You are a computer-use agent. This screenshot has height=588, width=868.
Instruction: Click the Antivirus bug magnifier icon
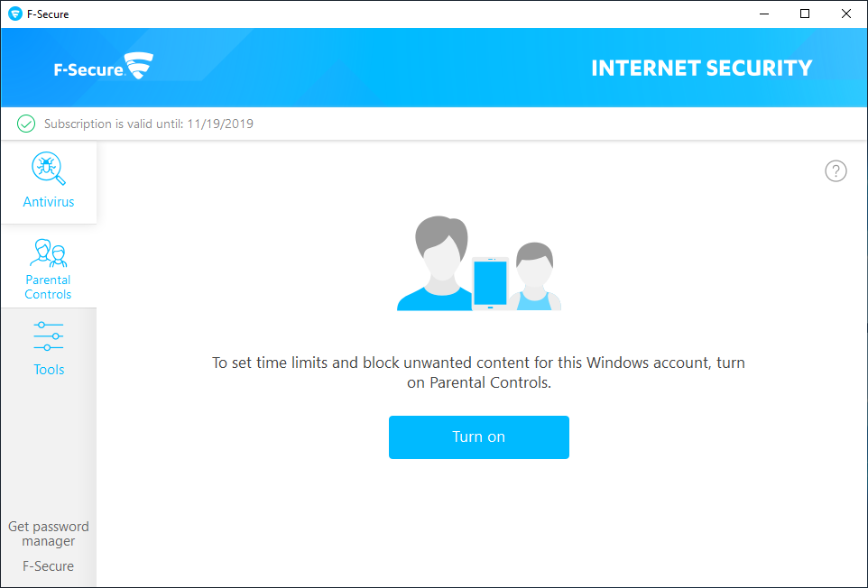click(48, 169)
